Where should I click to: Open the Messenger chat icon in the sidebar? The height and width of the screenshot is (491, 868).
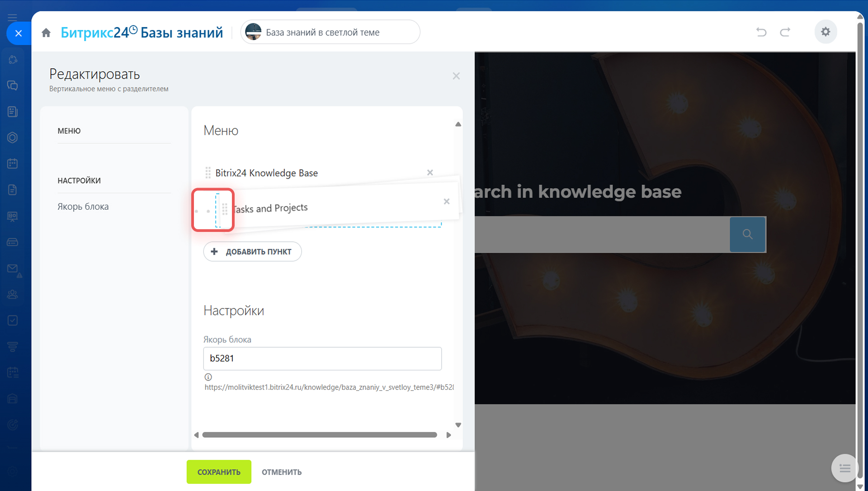click(x=13, y=85)
